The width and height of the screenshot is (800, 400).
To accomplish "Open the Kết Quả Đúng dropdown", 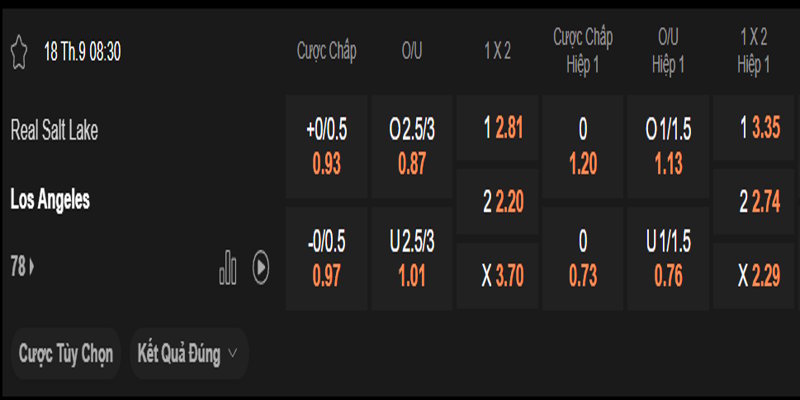I will tap(189, 353).
